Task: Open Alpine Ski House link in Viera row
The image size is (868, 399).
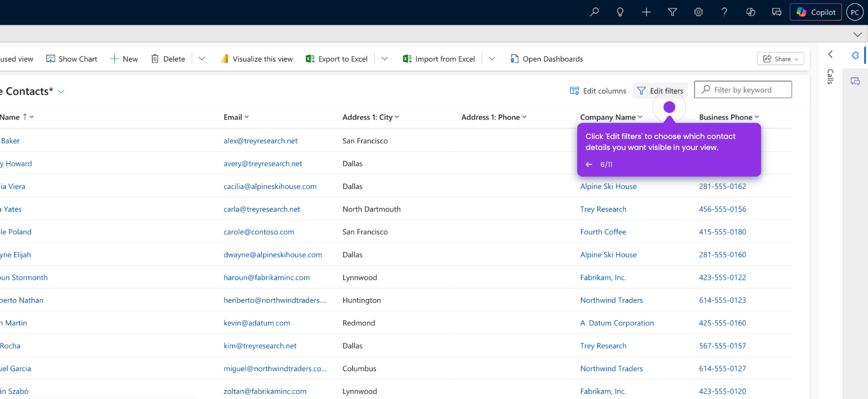Action: (608, 186)
